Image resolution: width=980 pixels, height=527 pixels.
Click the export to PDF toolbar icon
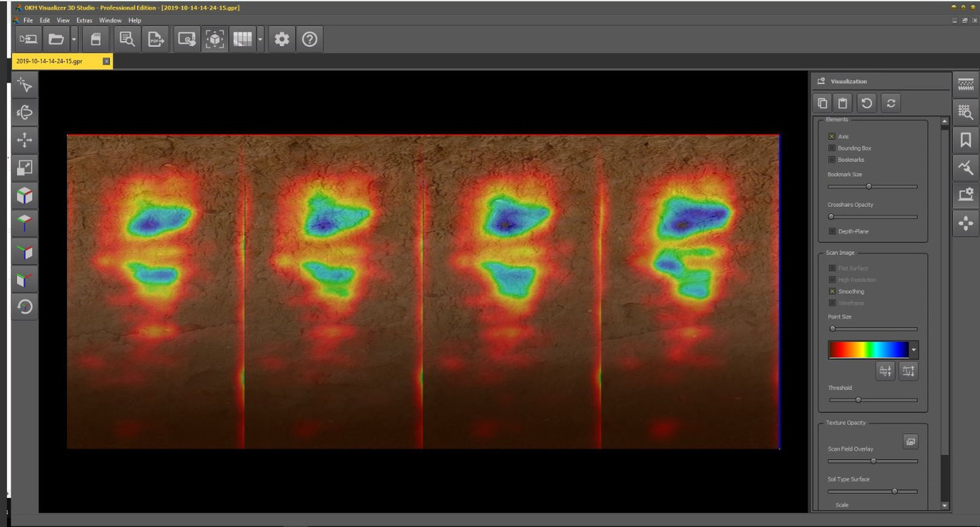(x=155, y=40)
